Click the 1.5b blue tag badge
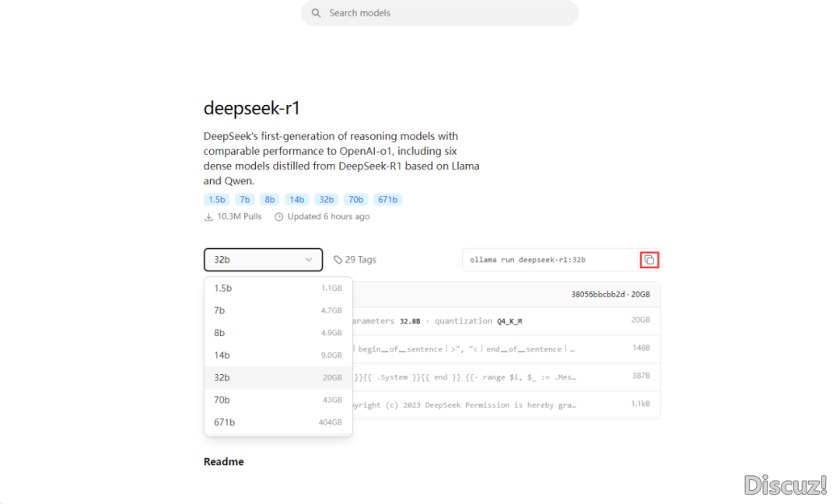The height and width of the screenshot is (504, 840). 216,200
